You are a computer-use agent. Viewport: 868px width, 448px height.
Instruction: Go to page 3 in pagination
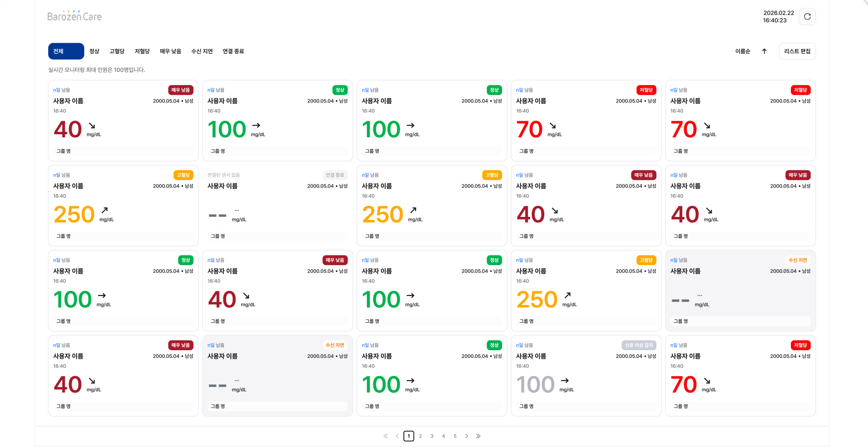coord(432,436)
